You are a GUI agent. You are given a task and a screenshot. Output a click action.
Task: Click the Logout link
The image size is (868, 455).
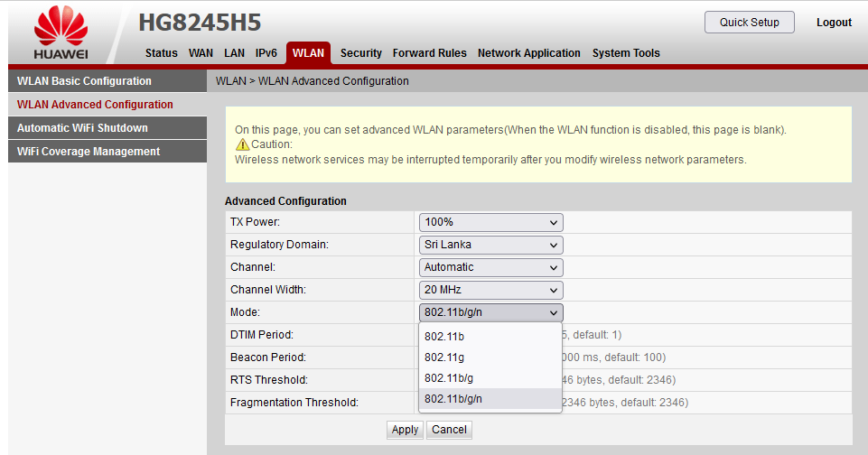[x=834, y=23]
